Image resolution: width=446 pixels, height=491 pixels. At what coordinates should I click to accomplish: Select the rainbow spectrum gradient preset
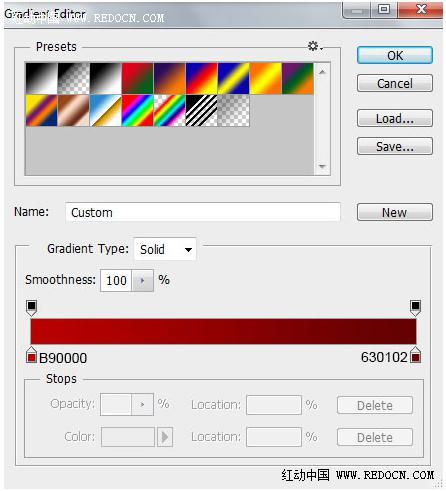click(137, 110)
